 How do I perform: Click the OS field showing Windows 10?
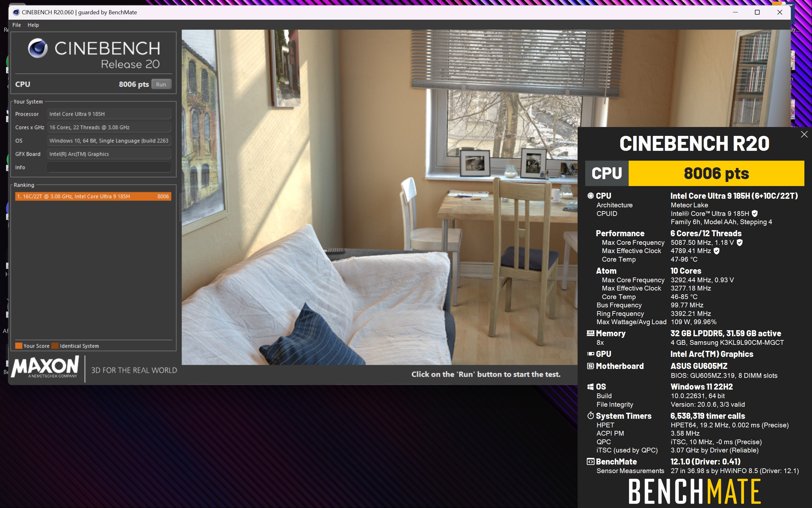pyautogui.click(x=109, y=140)
